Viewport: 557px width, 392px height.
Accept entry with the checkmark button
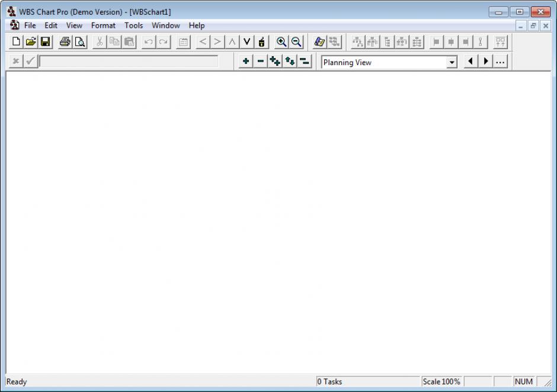click(x=31, y=62)
